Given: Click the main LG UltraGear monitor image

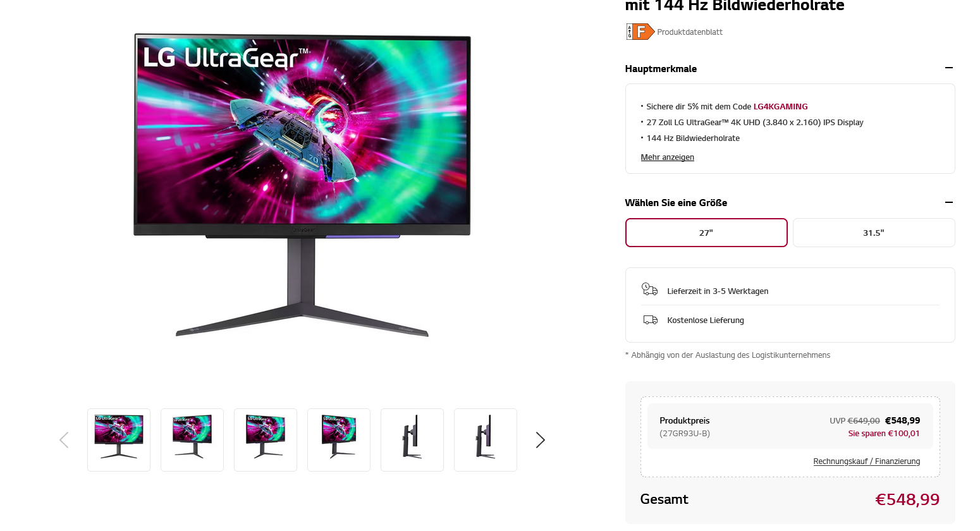Looking at the screenshot, I should pos(302,185).
